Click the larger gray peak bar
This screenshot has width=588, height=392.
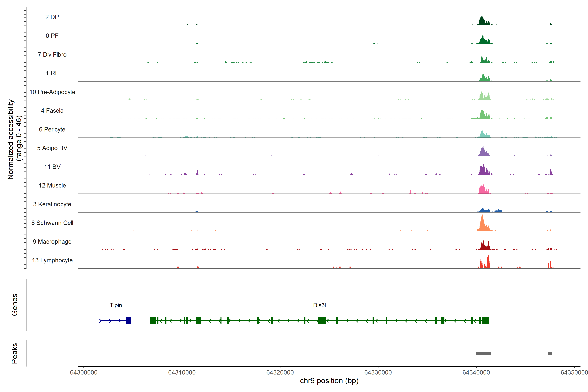(x=483, y=353)
